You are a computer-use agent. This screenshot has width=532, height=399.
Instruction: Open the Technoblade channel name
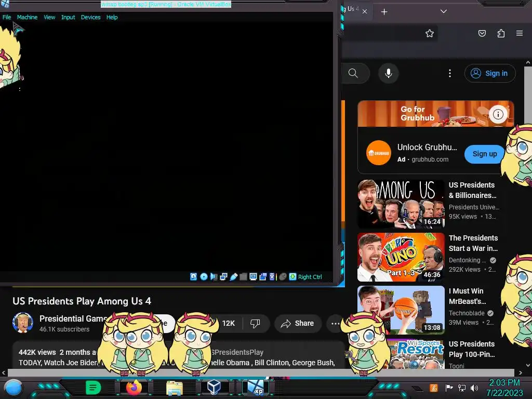467,313
